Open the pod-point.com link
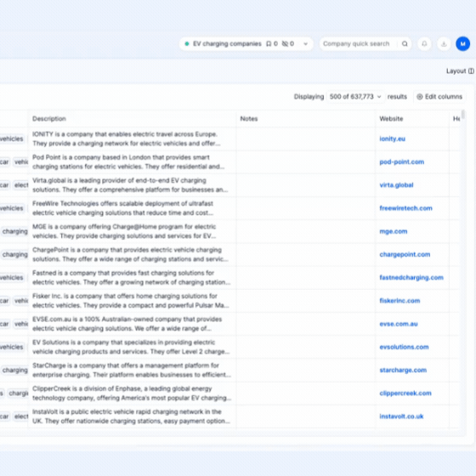The image size is (476, 476). (x=401, y=161)
